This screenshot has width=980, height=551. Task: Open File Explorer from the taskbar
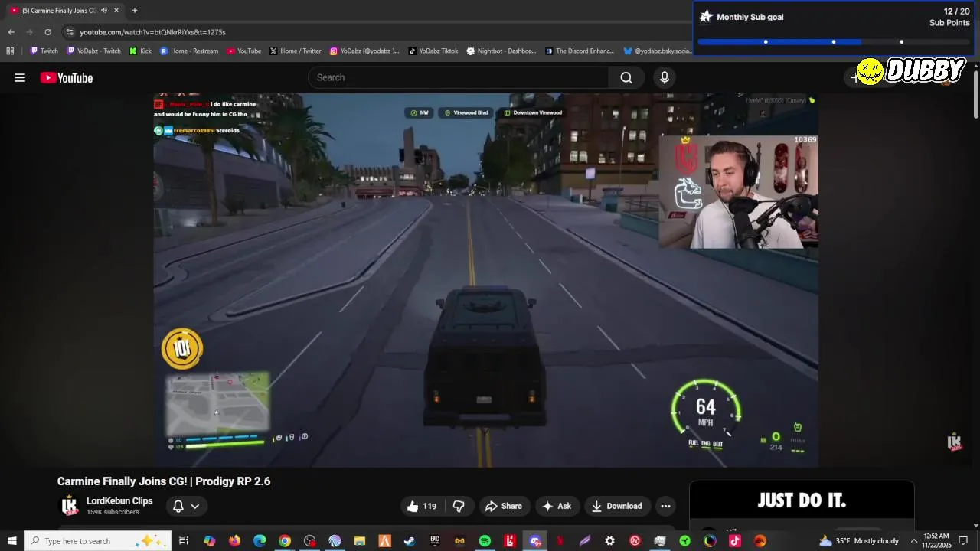(359, 541)
